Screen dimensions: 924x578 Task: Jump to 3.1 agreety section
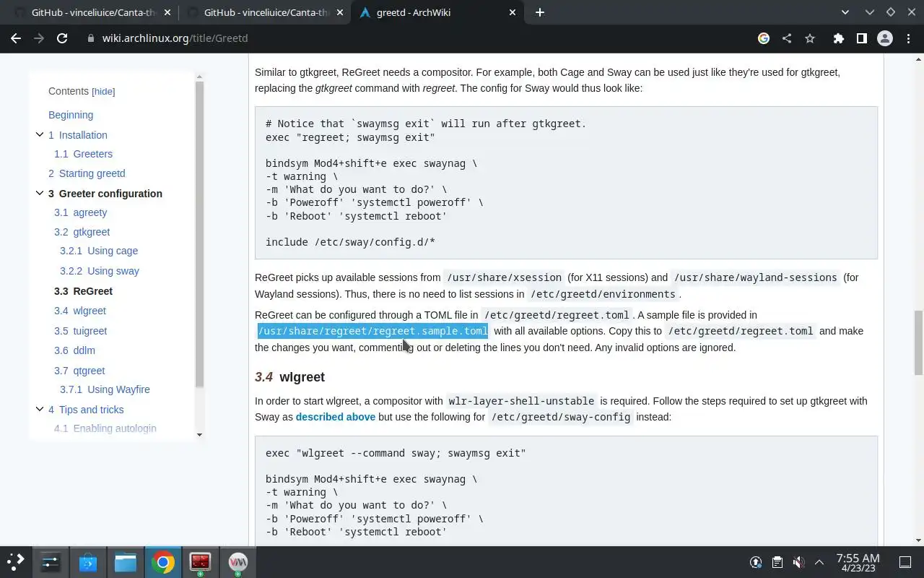point(80,212)
